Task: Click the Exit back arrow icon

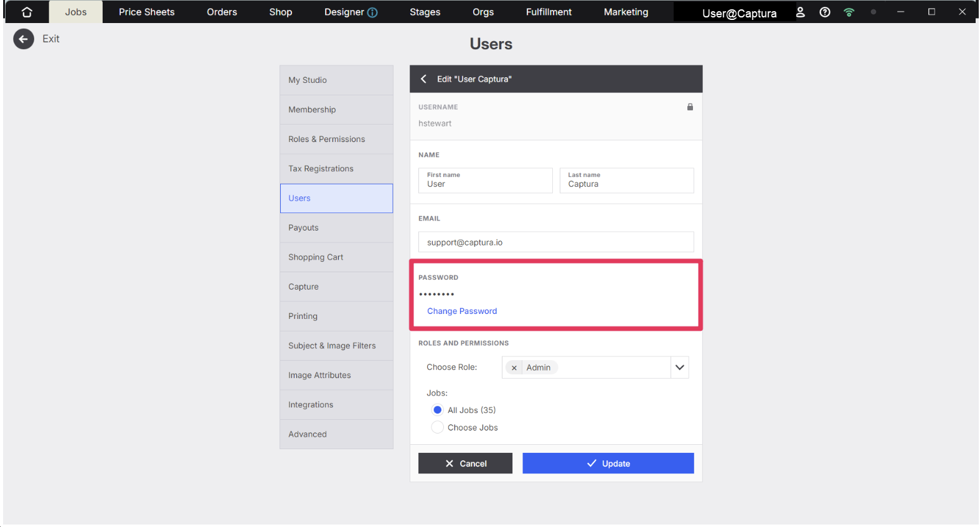Action: (x=24, y=39)
